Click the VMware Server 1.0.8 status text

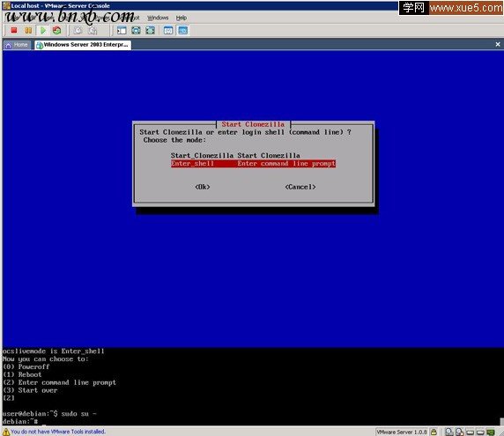[402, 432]
